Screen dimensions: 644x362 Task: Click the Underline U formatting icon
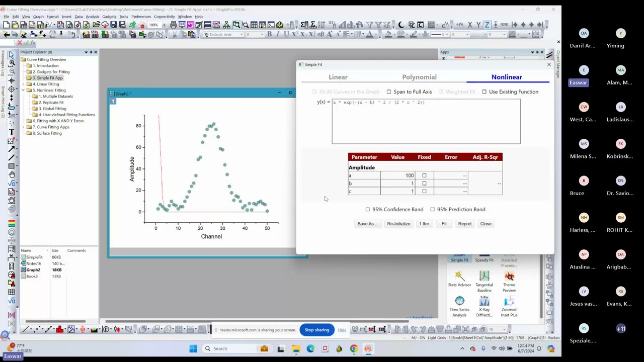pyautogui.click(x=286, y=34)
